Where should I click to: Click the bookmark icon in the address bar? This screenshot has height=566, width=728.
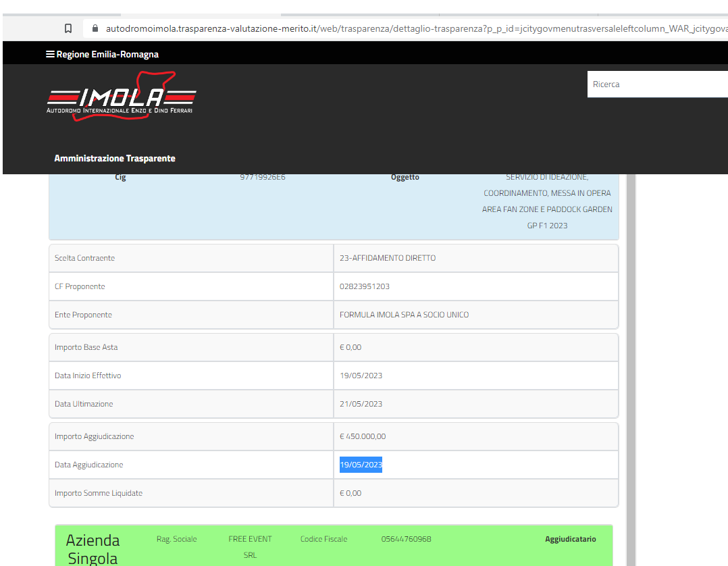(x=68, y=28)
